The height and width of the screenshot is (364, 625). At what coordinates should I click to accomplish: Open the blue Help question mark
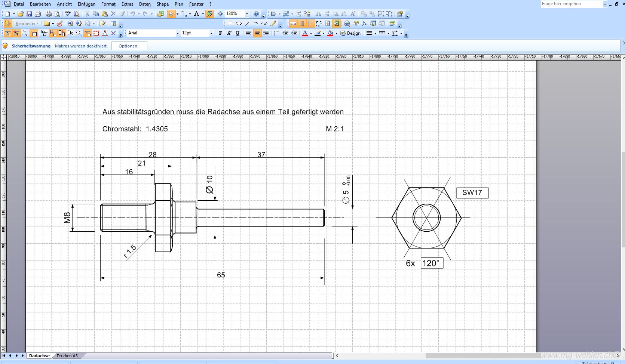256,14
